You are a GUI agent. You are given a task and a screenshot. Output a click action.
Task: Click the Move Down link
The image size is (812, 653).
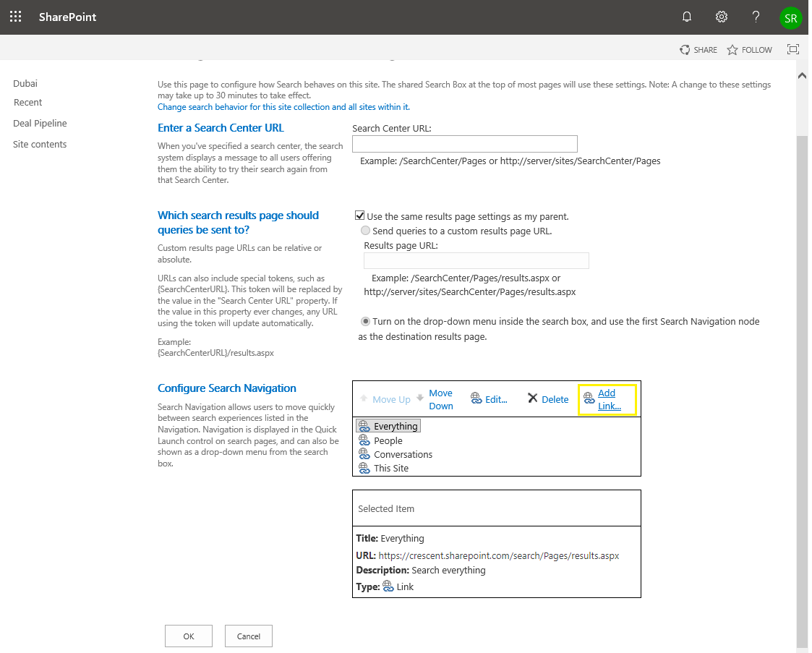coord(440,398)
